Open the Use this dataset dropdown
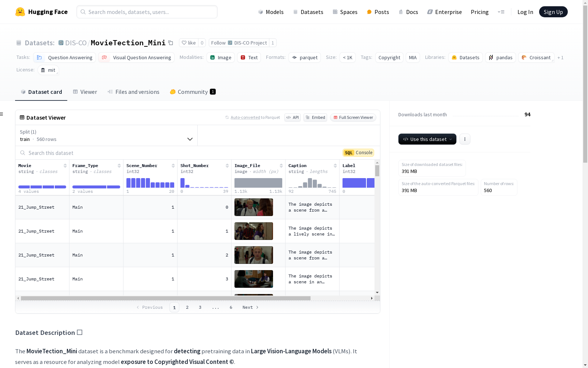Image resolution: width=588 pixels, height=368 pixels. [427, 139]
